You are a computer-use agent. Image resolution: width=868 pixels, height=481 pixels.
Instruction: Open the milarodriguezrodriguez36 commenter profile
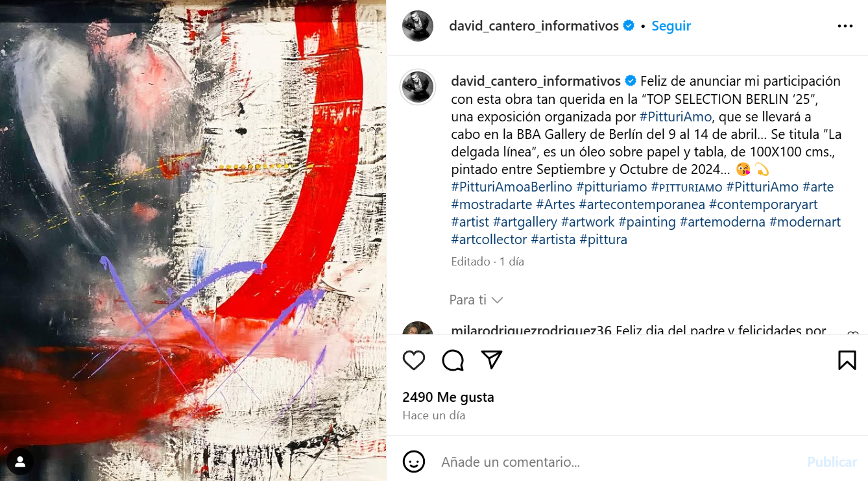(x=531, y=330)
